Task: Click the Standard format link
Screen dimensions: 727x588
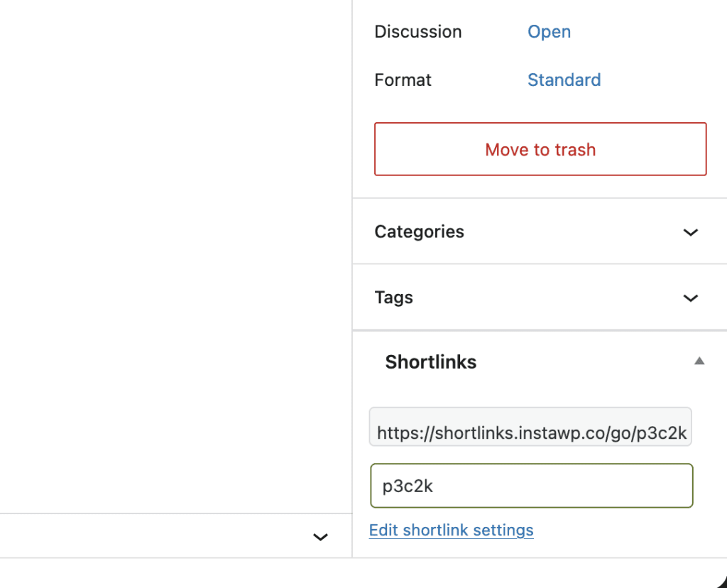Action: coord(564,80)
